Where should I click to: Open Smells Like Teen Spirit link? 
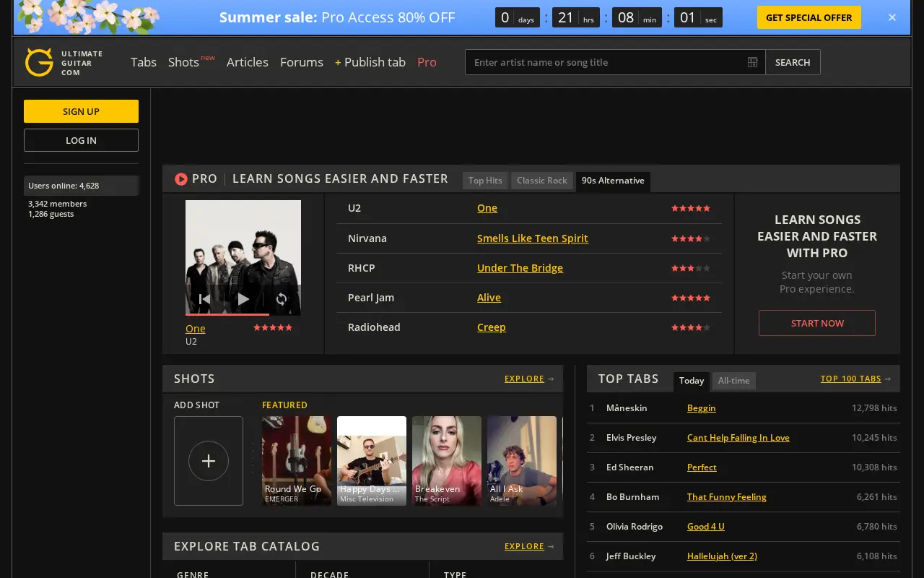pyautogui.click(x=533, y=238)
